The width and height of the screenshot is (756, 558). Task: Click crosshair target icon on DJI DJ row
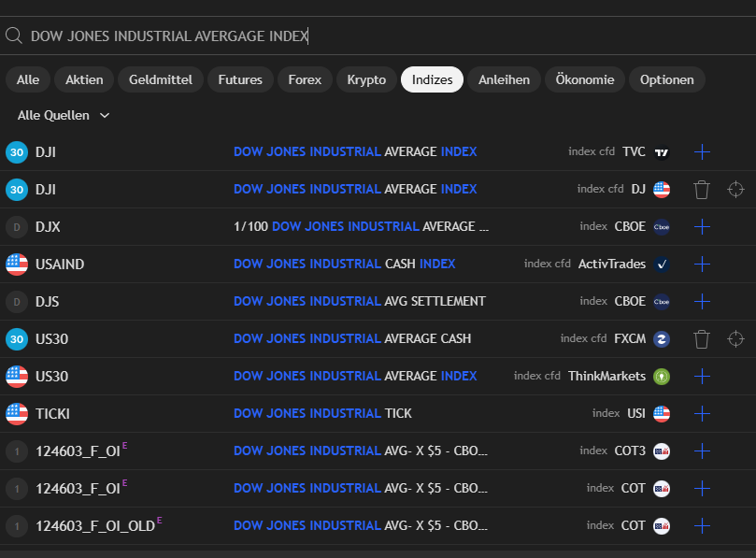(735, 190)
